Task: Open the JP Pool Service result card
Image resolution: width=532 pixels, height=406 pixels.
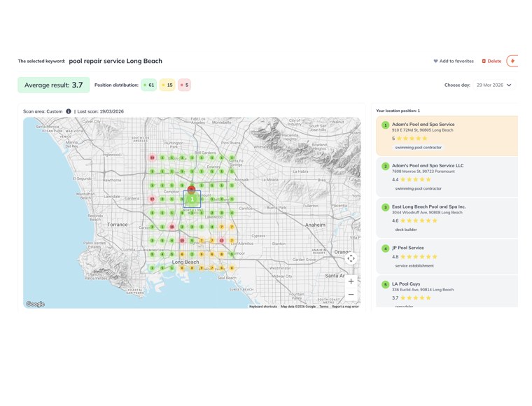Action: 447,256
